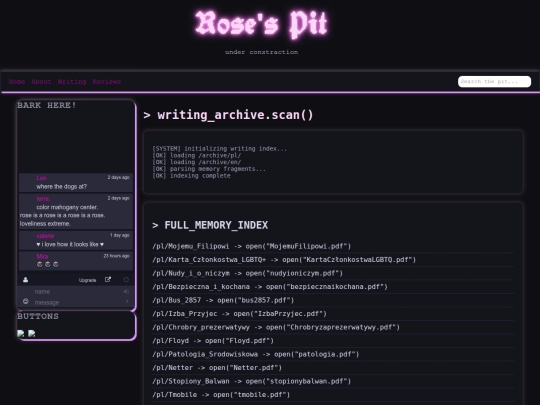Open Netter.pdf entry

click(217, 367)
